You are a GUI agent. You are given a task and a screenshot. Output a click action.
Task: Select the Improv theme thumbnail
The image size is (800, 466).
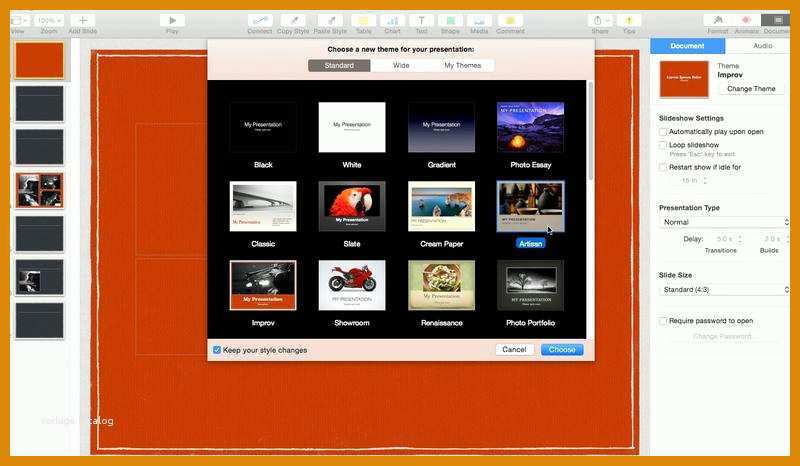[x=263, y=285]
